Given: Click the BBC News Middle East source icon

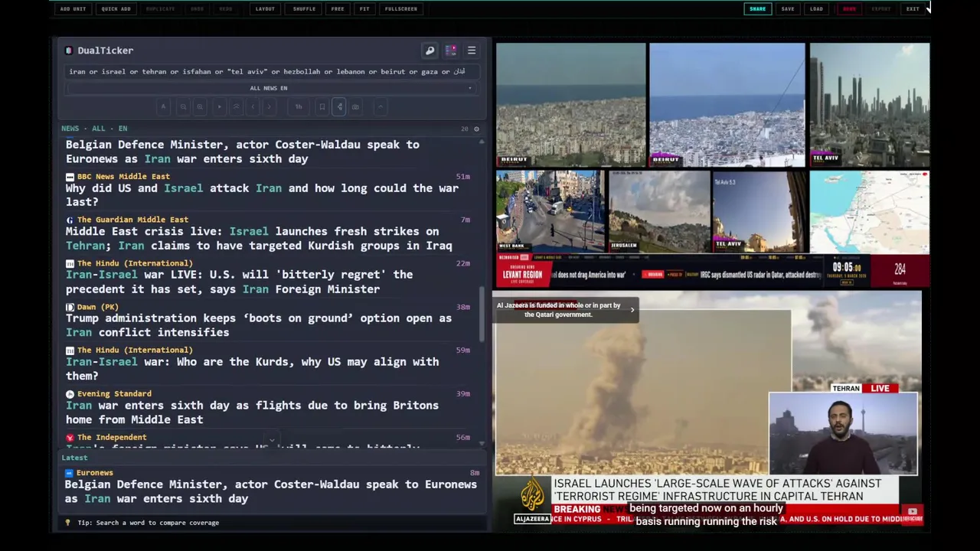Looking at the screenshot, I should point(70,177).
